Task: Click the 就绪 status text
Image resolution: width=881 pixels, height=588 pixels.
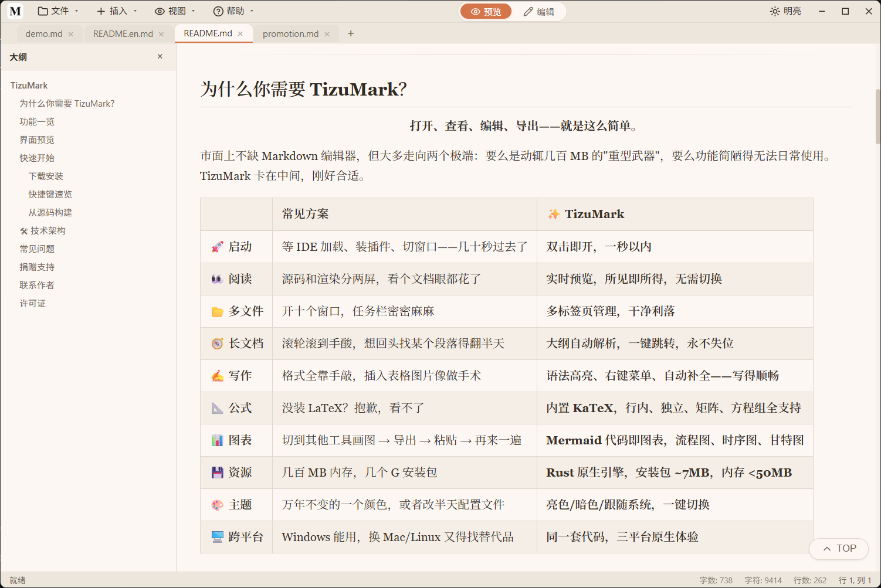Action: [18, 580]
